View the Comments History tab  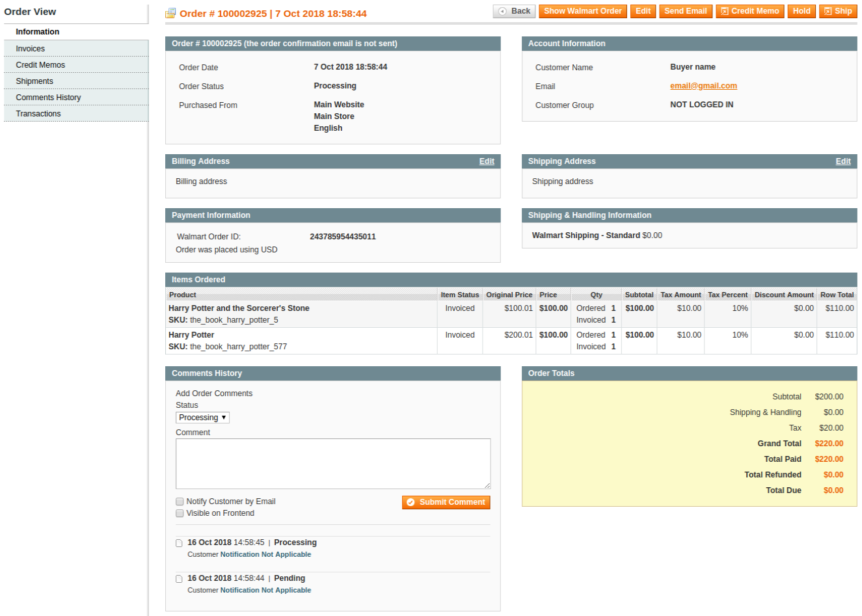[x=76, y=98]
